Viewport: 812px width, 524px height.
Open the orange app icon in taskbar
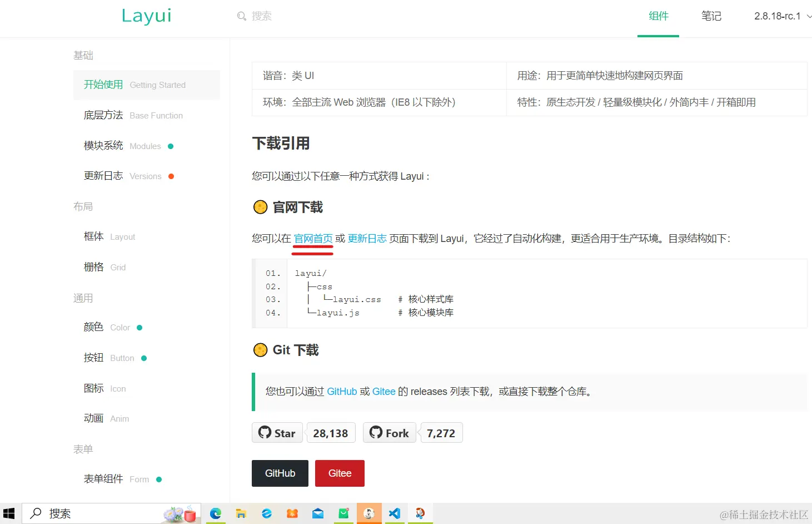point(292,513)
